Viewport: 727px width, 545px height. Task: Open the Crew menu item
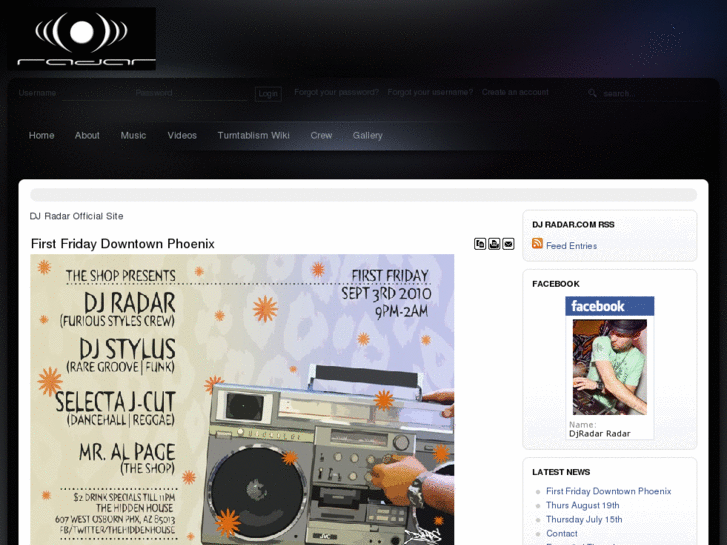click(x=321, y=135)
